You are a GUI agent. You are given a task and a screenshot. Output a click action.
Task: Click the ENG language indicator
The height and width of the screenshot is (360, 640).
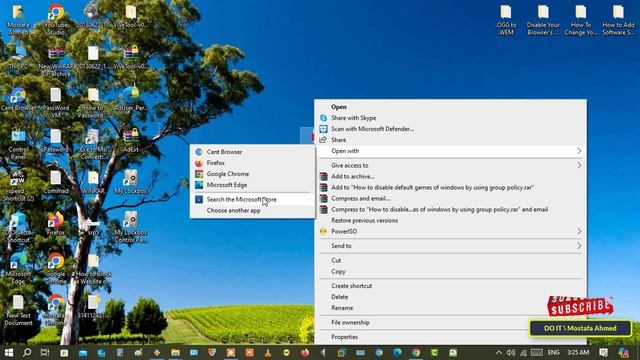(x=553, y=352)
